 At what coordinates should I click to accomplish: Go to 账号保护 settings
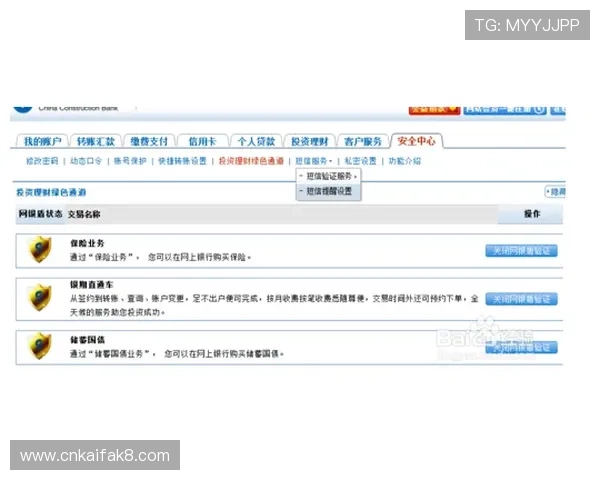tap(130, 161)
